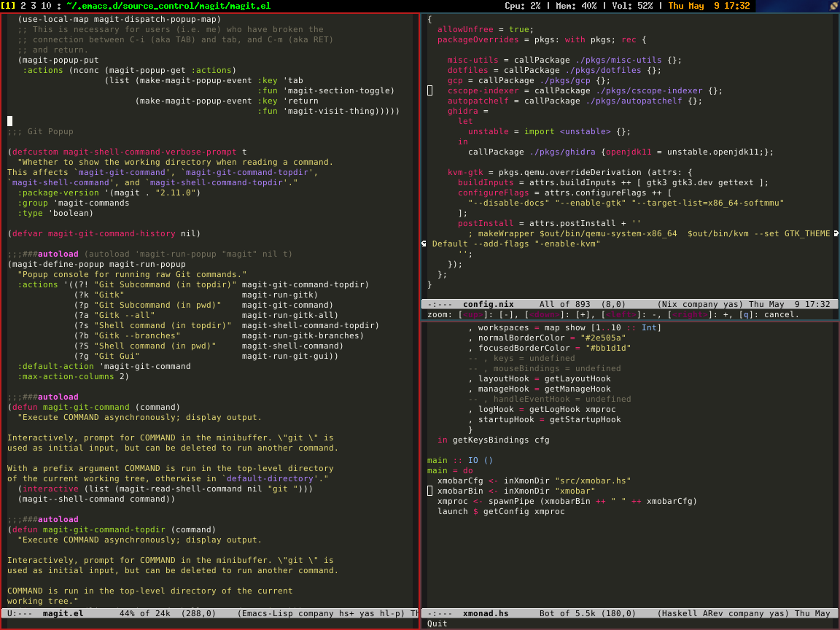
Task: Click "kvm-gtk" in config.nix
Action: tap(465, 173)
